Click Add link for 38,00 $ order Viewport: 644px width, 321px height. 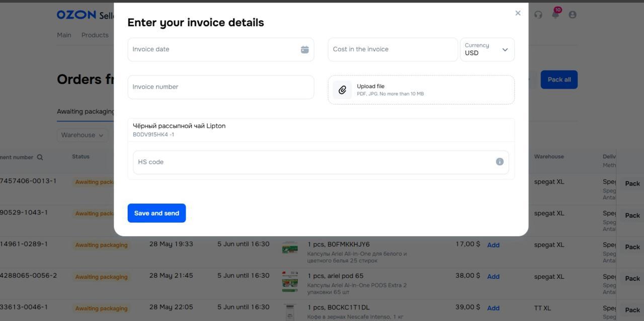coord(493,277)
